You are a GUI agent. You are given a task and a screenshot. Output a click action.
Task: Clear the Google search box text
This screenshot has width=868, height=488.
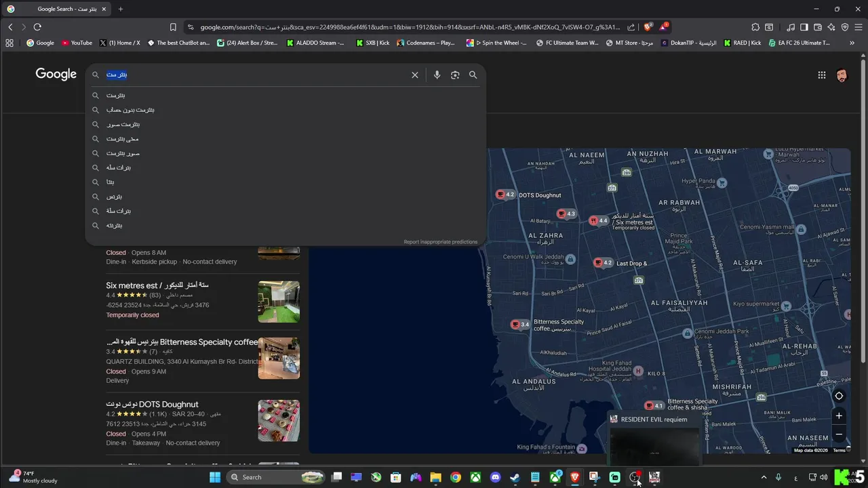coord(415,75)
